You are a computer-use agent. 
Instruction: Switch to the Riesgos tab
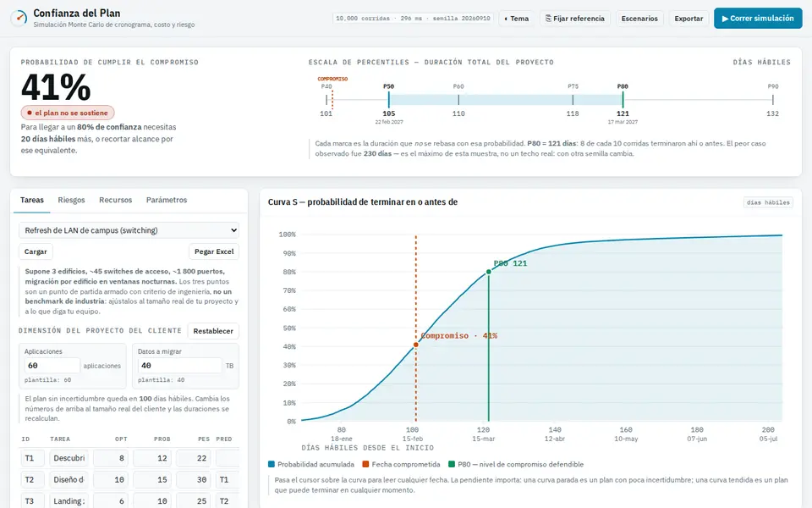pos(71,200)
